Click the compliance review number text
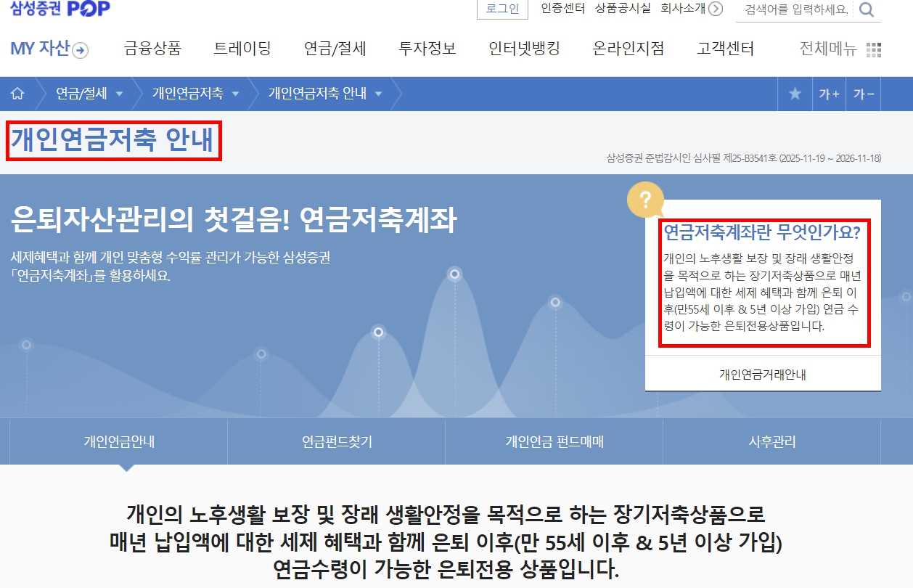The width and height of the screenshot is (913, 588). 743,158
